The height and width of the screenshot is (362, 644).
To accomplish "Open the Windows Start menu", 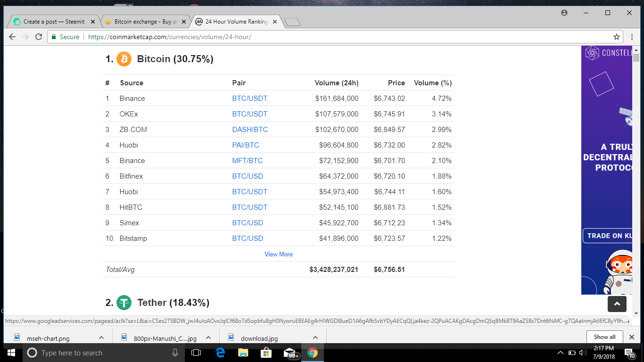I will 11,353.
